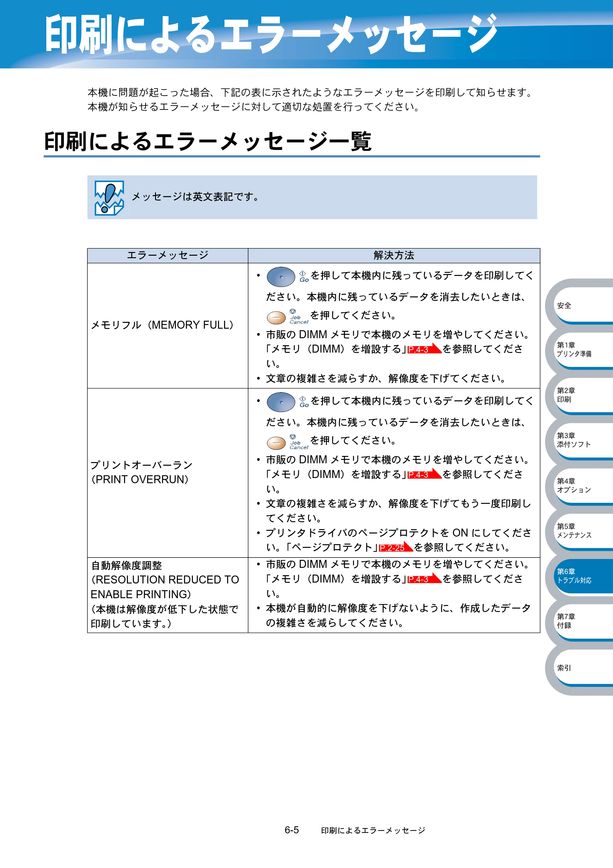The image size is (613, 868).
Task: Select the メモリフル（MEMORY FULL）cell
Action: [168, 326]
